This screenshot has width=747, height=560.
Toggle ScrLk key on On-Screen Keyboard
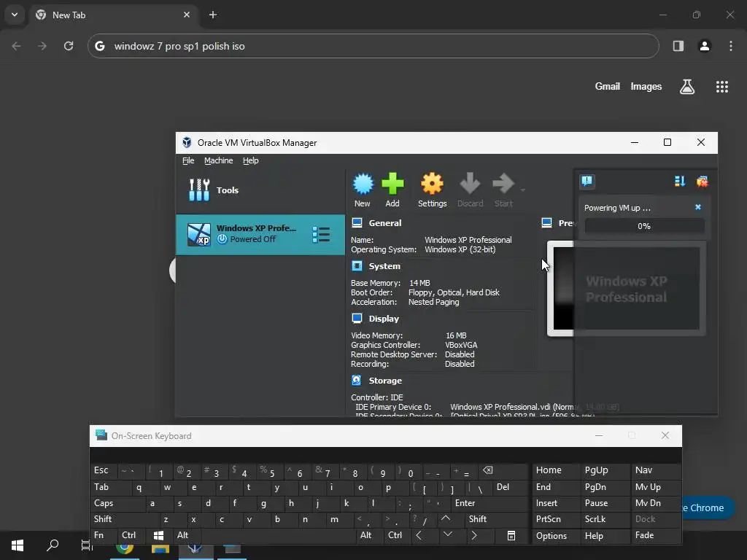click(x=605, y=519)
